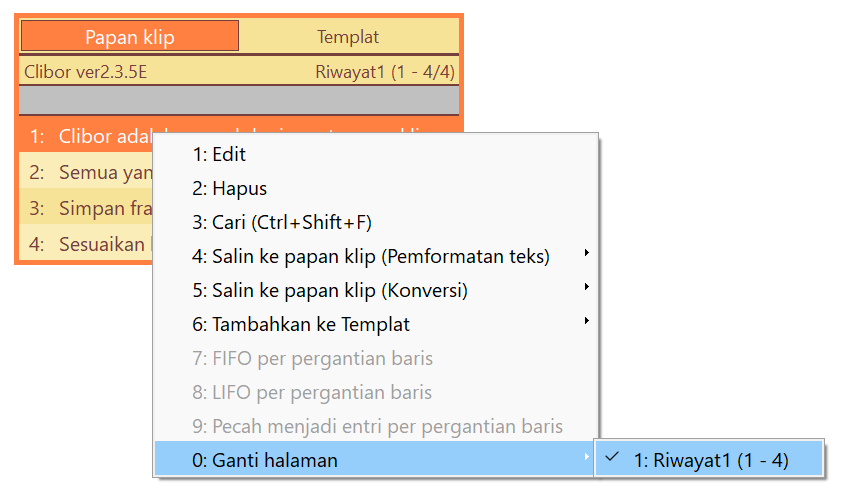
Task: Click submenu arrow beside Konversi entry
Action: (586, 287)
